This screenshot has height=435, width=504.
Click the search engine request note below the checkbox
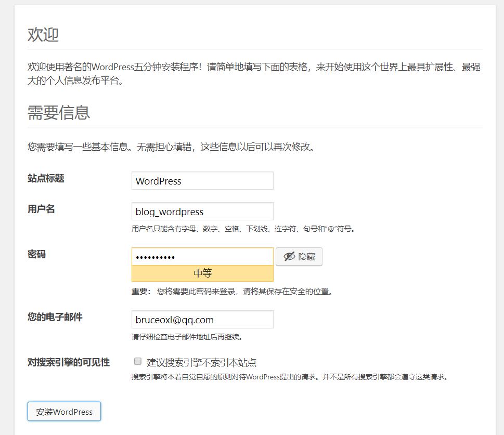(x=290, y=377)
